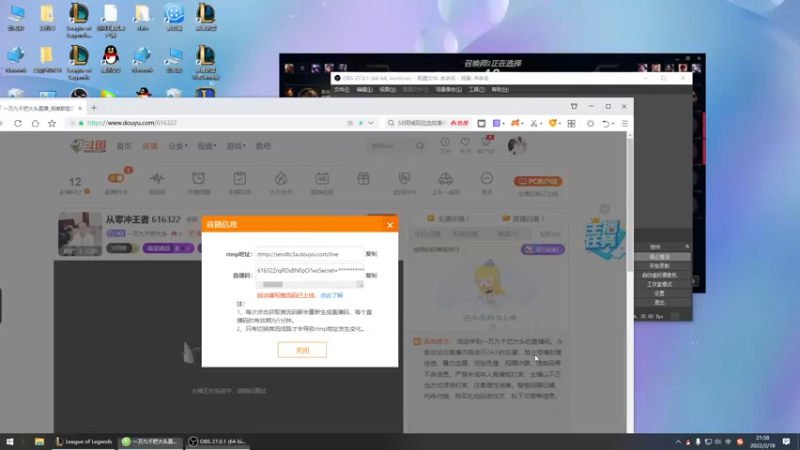Click the Douyu search magnifier icon
Viewport: 800px width, 450px height.
420,146
